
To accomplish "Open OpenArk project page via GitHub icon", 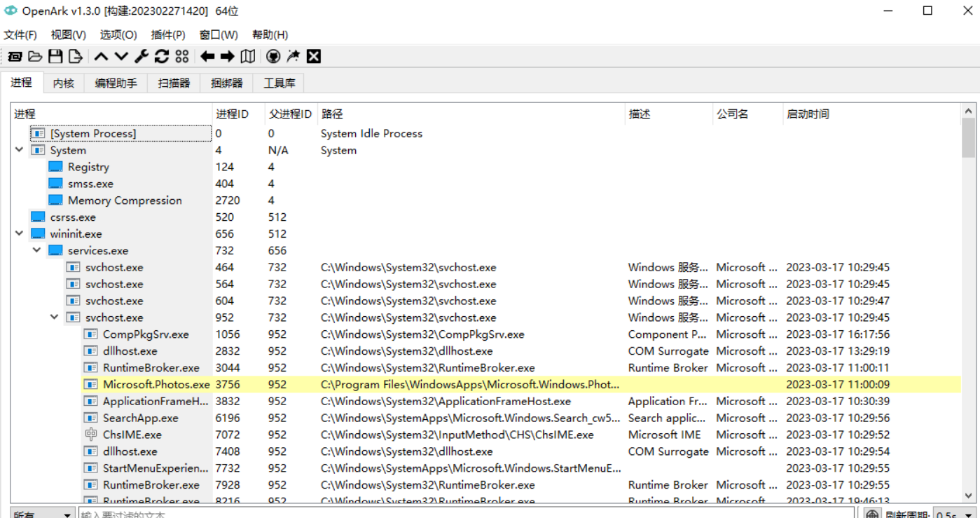I will click(x=273, y=56).
